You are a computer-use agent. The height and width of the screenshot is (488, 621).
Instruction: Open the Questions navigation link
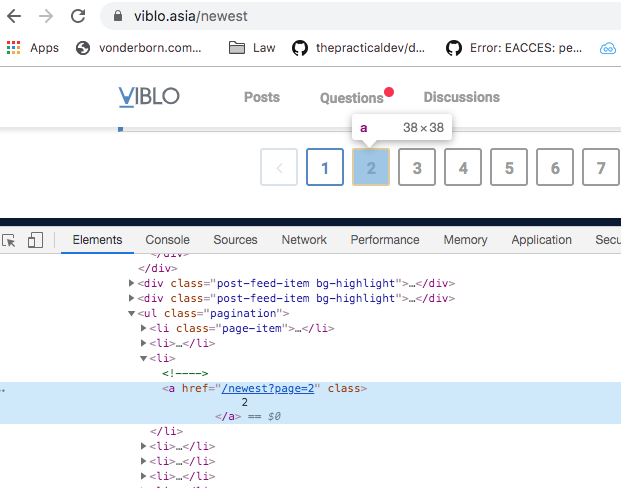352,98
